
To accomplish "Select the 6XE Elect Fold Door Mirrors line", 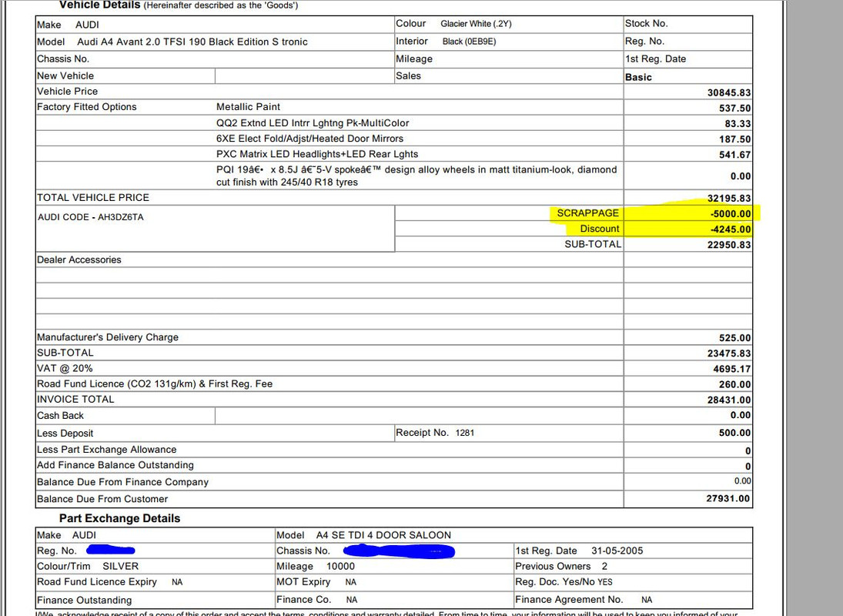I will pyautogui.click(x=309, y=138).
